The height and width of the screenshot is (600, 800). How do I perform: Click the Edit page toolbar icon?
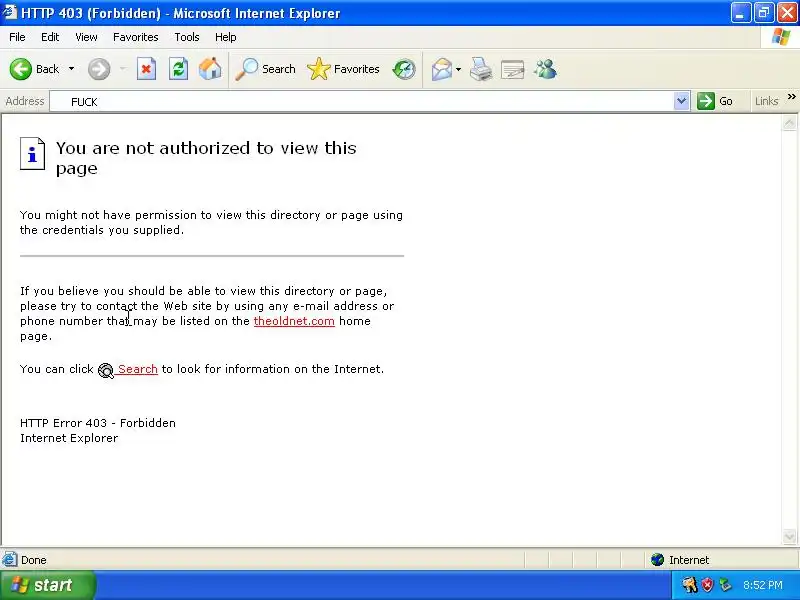coord(513,69)
